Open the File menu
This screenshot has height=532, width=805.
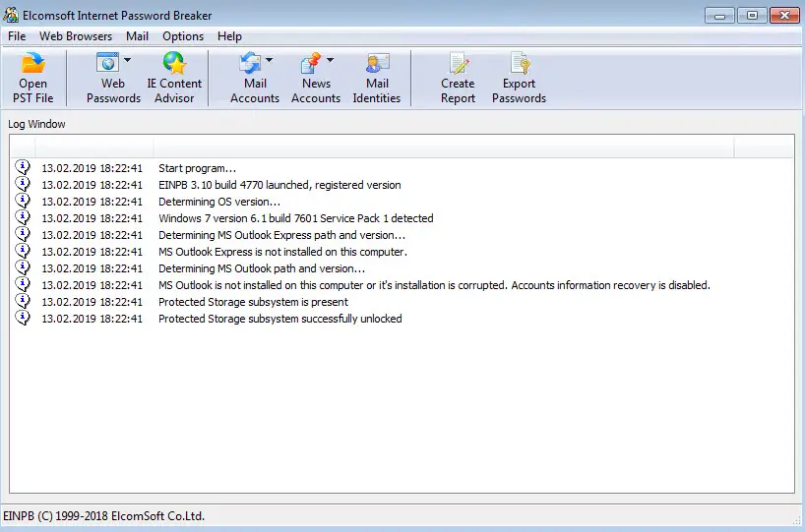click(17, 36)
